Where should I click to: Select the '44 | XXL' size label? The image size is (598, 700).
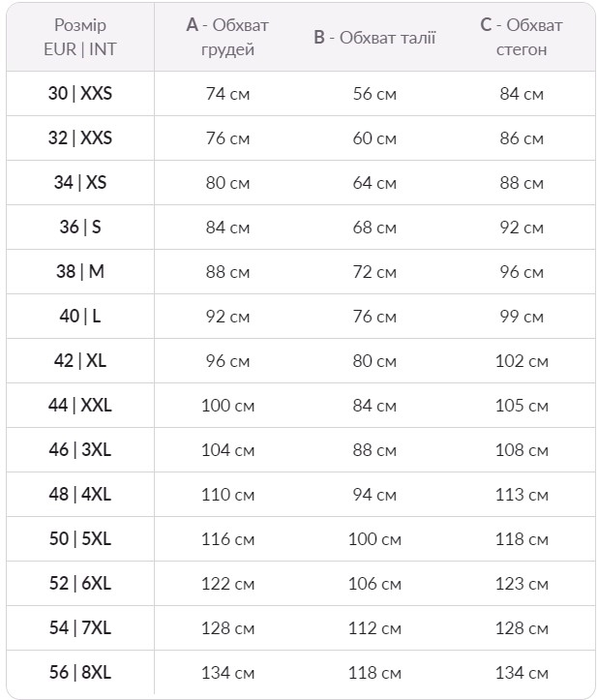[80, 406]
